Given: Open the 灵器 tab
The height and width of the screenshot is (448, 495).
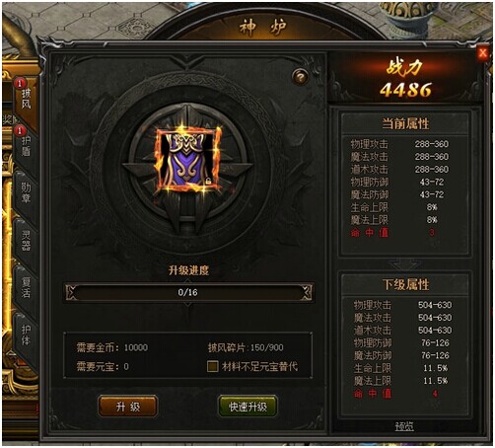Looking at the screenshot, I should [26, 241].
